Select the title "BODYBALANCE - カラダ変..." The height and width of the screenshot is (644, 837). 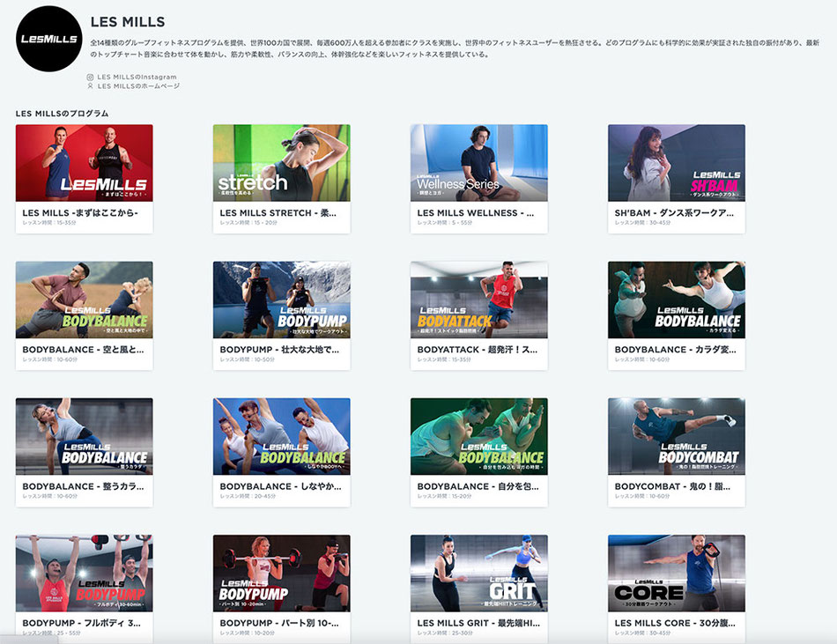click(675, 350)
